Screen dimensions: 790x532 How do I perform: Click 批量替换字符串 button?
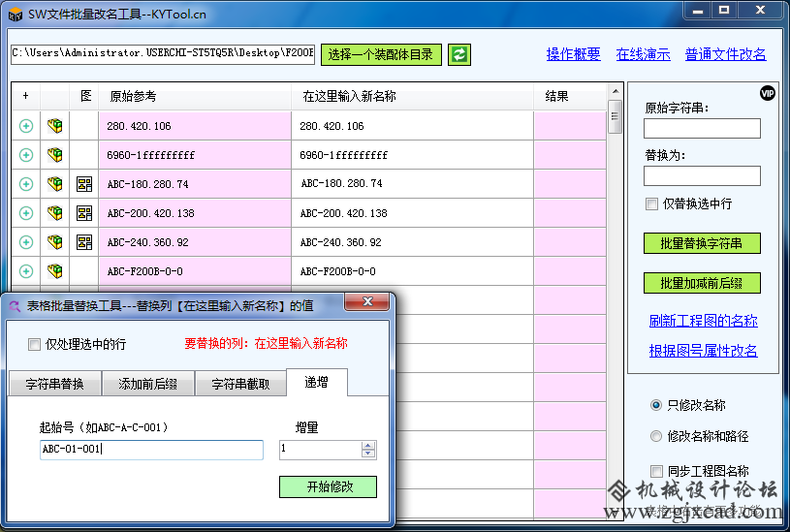tap(702, 243)
